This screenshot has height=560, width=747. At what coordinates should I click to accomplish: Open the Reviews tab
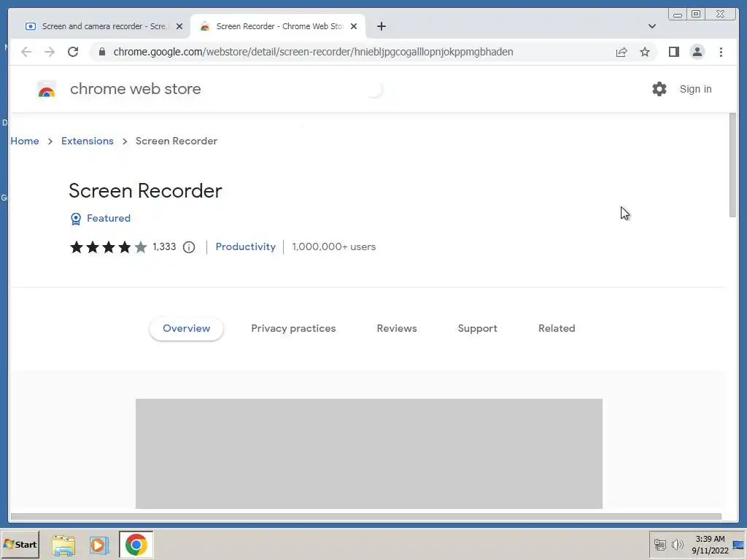coord(397,329)
